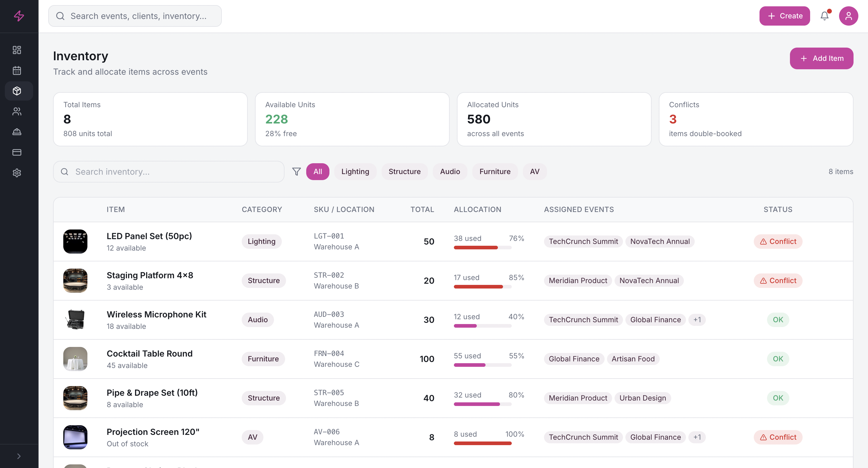Viewport: 868px width, 468px height.
Task: Switch to the All filter tab
Action: point(317,171)
